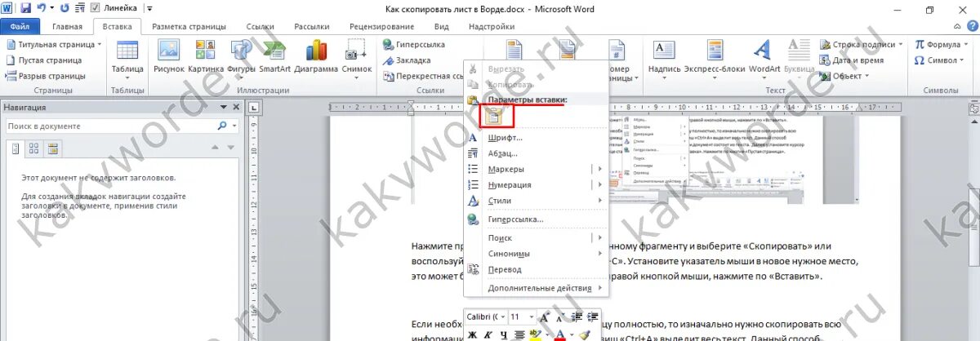This screenshot has height=341, width=980.
Task: Save document via quick access icon
Action: (25, 8)
